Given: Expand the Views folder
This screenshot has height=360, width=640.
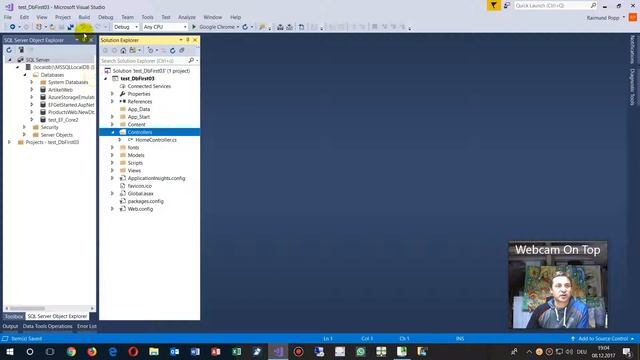Looking at the screenshot, I should point(112,171).
